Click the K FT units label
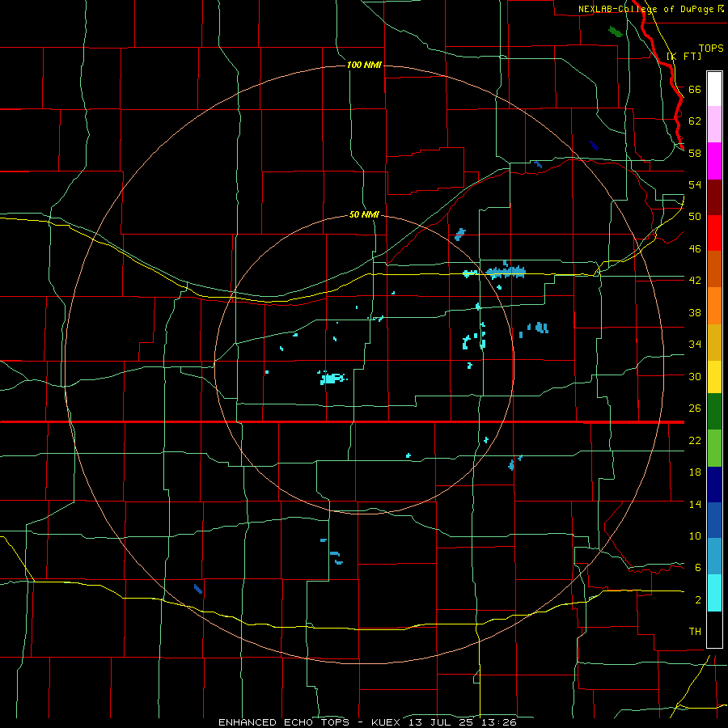This screenshot has height=728, width=728. pos(684,56)
